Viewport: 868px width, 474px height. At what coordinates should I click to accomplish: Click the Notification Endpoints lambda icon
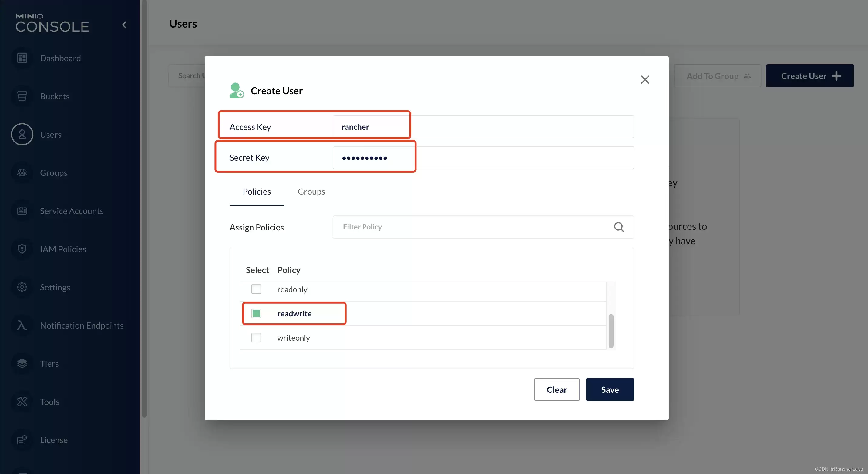[x=22, y=325]
